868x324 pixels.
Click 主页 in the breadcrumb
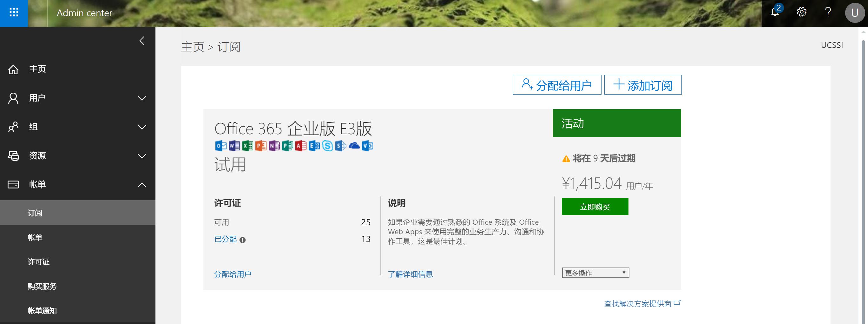tap(193, 47)
